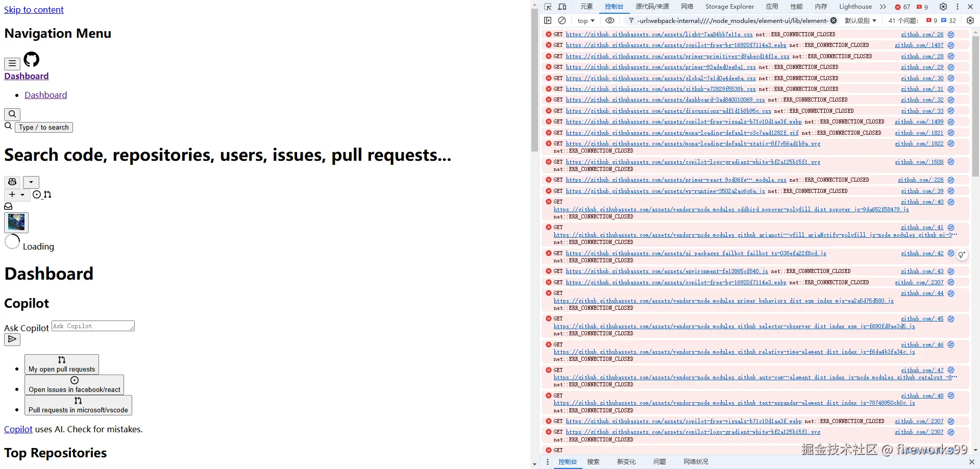
Task: Expand the 默认级别 log level dropdown
Action: tap(861, 21)
